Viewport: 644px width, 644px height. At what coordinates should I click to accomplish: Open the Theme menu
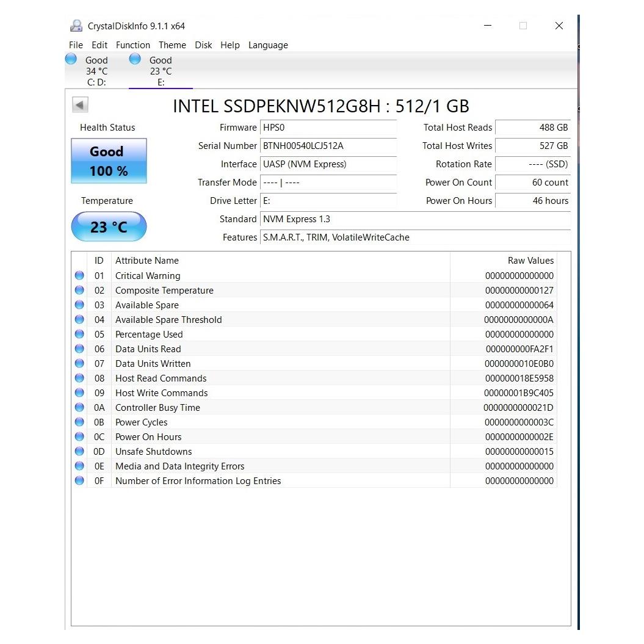[x=172, y=45]
